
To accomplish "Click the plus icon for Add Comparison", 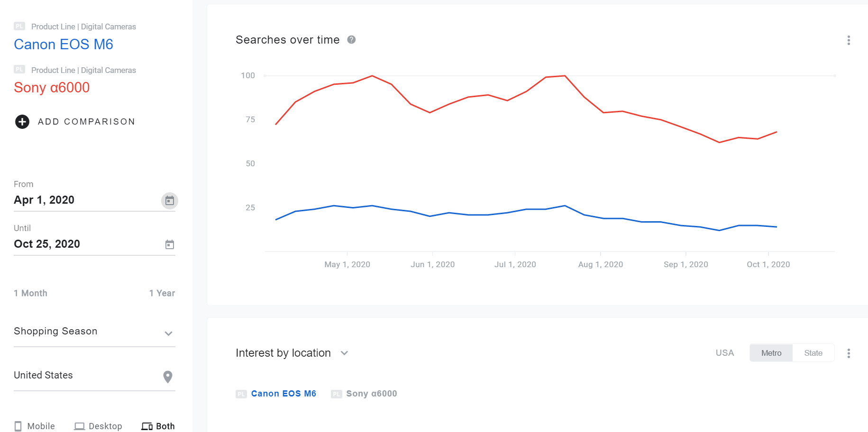I will pos(21,121).
